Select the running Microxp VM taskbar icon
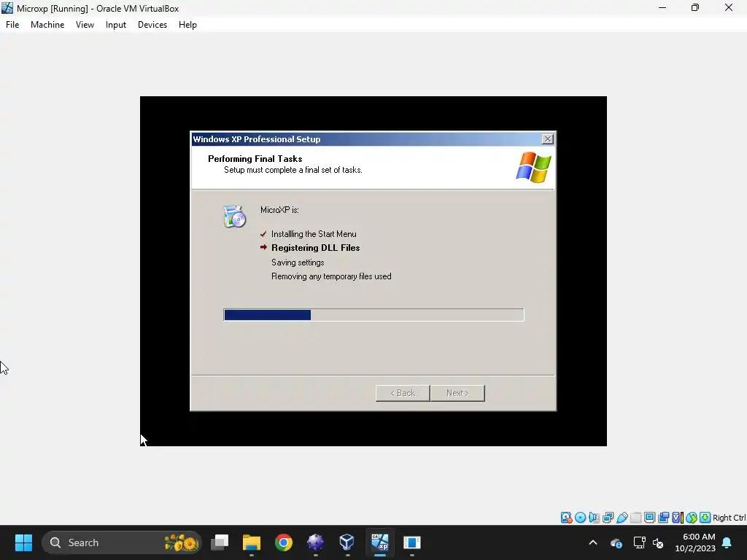The height and width of the screenshot is (560, 747). point(379,542)
